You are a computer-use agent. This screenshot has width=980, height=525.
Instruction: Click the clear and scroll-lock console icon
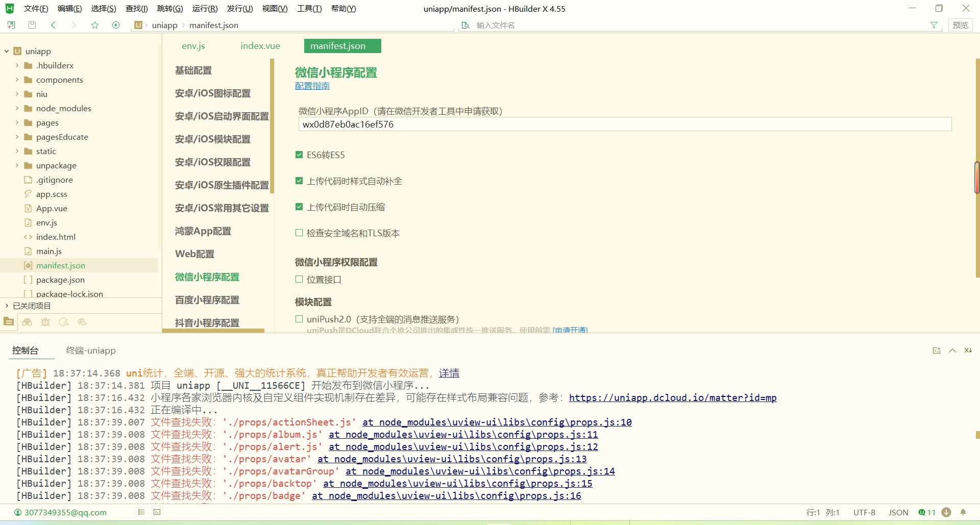pyautogui.click(x=968, y=351)
